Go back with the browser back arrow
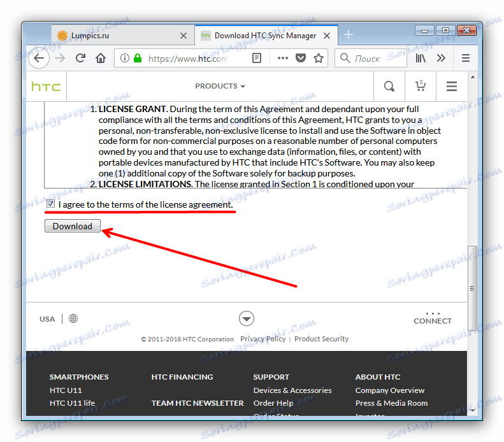This screenshot has width=504, height=442. pyautogui.click(x=39, y=58)
